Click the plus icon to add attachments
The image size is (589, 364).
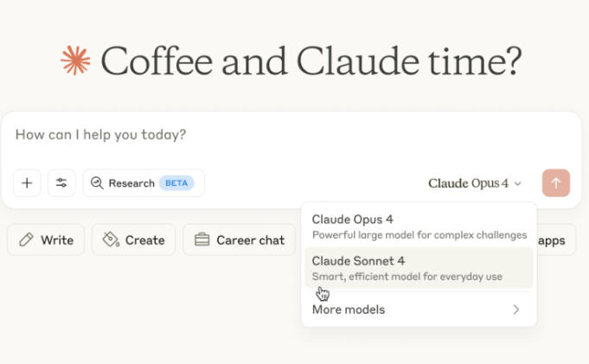click(27, 183)
